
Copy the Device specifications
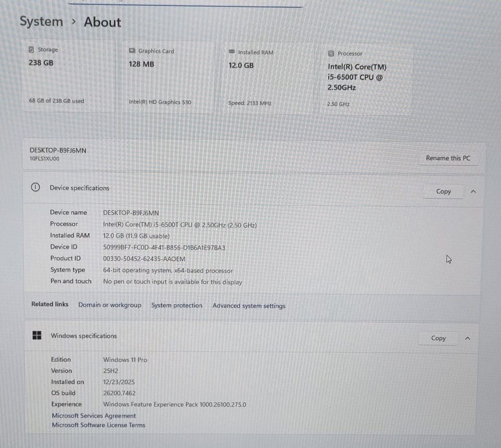(444, 191)
